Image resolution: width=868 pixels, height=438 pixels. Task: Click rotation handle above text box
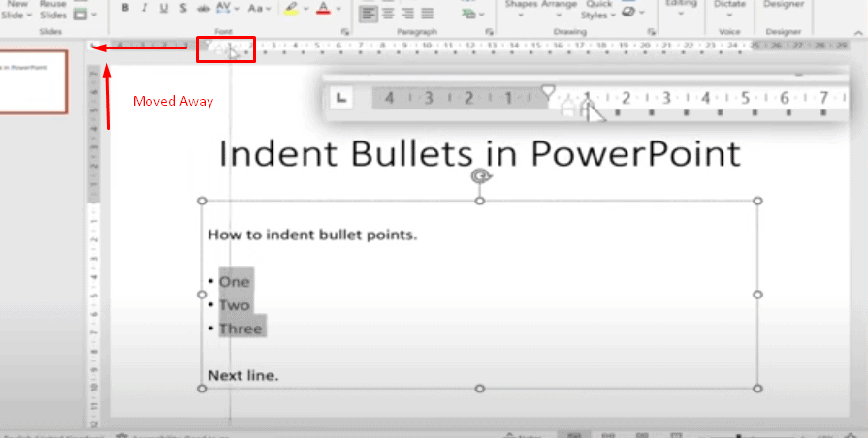click(x=479, y=175)
